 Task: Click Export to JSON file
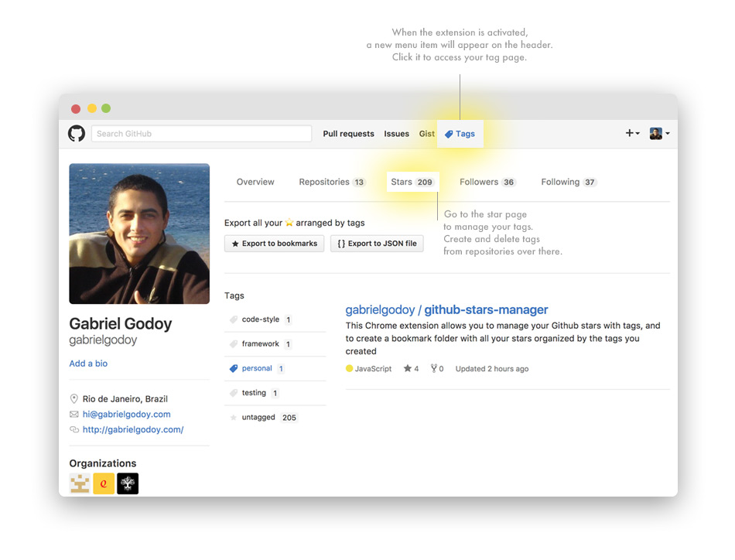[x=377, y=243]
